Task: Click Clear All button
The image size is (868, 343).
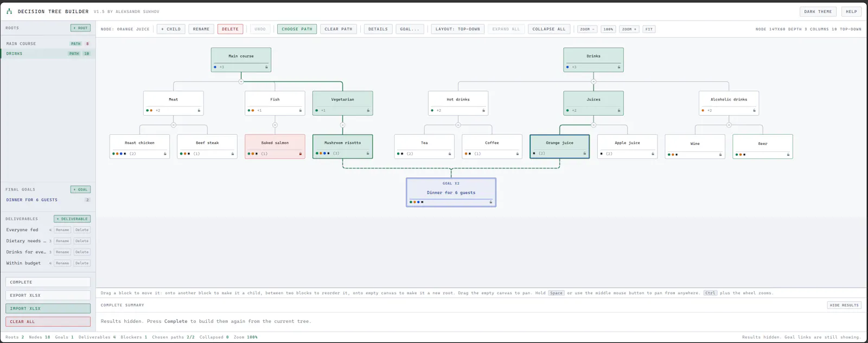Action: pos(48,321)
